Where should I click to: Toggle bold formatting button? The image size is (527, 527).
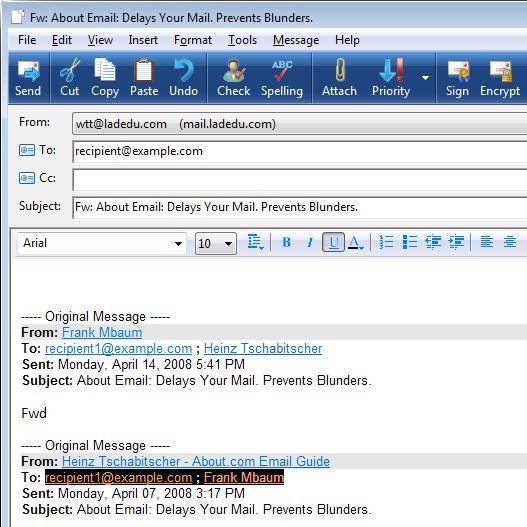[286, 242]
